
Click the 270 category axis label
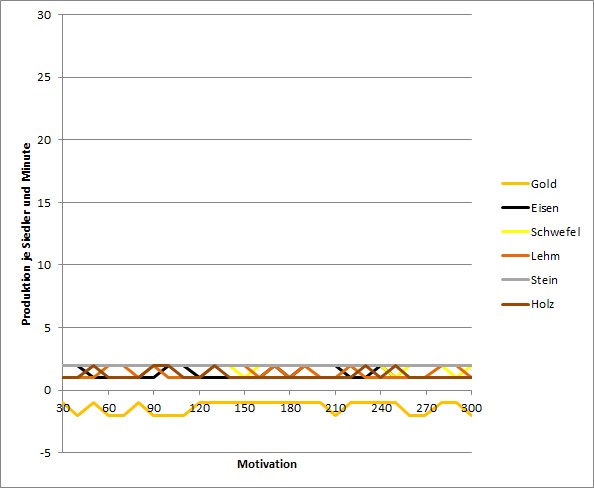(427, 408)
